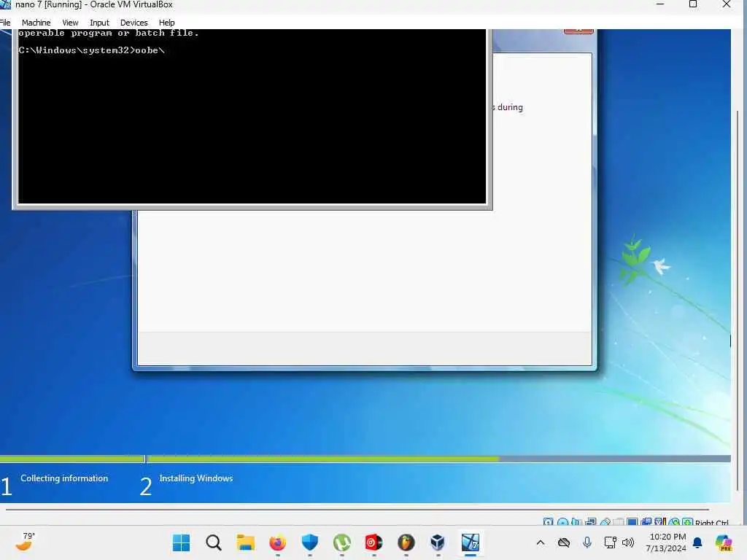747x560 pixels.
Task: Open the Machine menu
Action: click(36, 23)
